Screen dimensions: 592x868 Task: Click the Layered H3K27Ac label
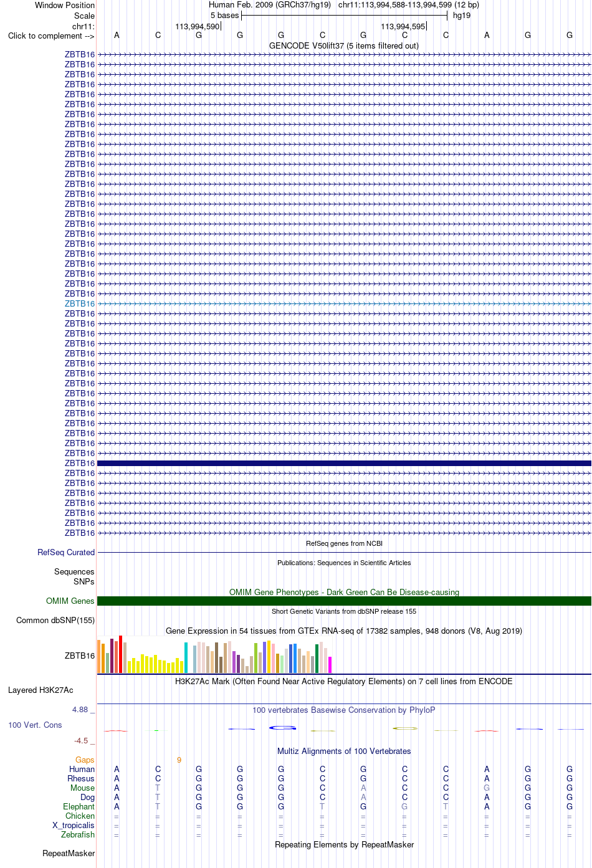41,690
